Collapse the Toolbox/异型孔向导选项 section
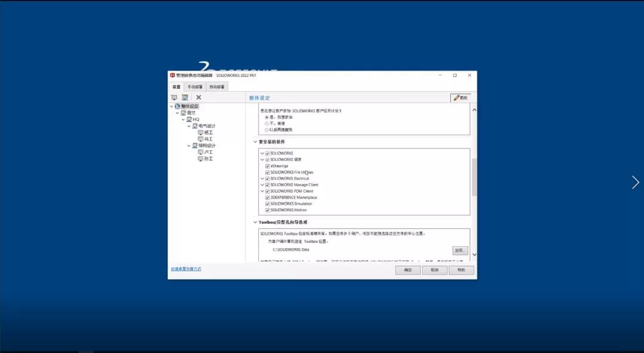The image size is (644, 353). [x=255, y=222]
